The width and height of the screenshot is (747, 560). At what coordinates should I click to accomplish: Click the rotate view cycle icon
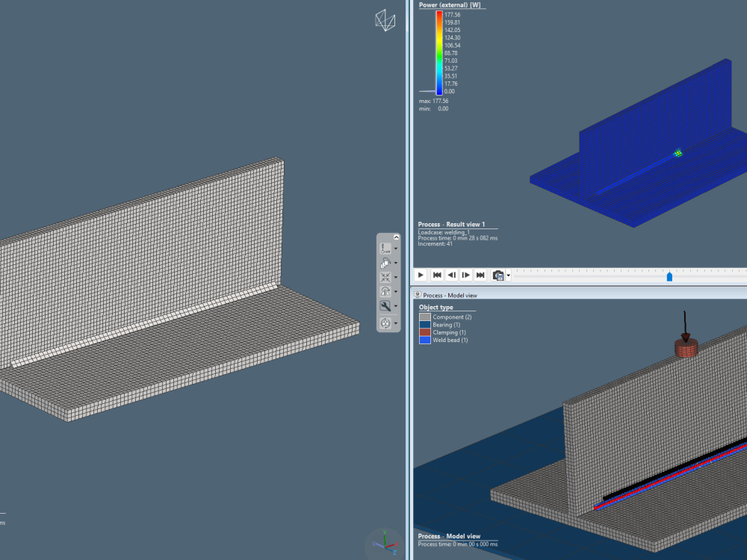coord(385,323)
